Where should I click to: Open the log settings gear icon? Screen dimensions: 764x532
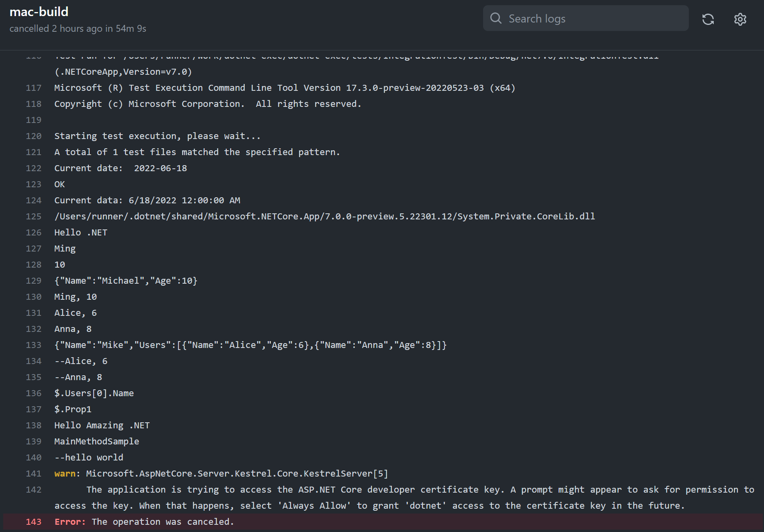(740, 19)
